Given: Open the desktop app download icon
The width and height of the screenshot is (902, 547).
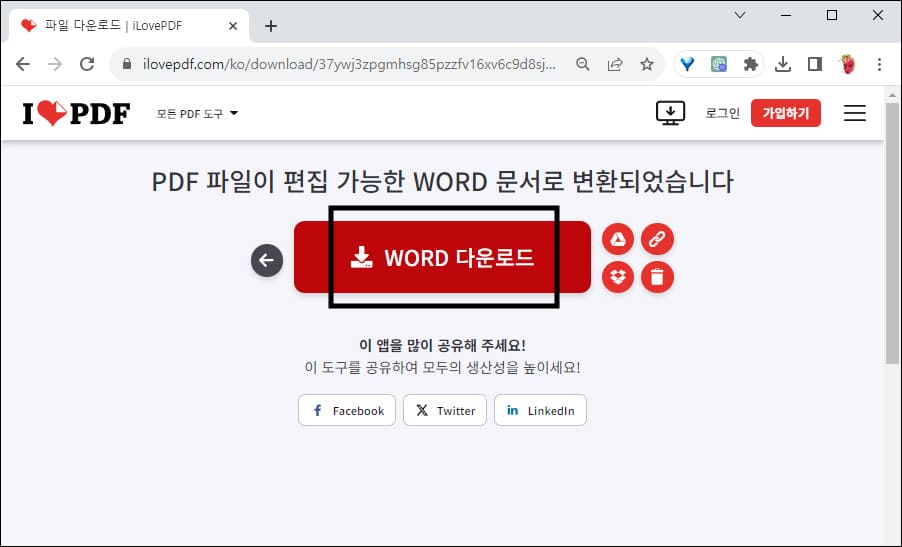Looking at the screenshot, I should tap(671, 113).
